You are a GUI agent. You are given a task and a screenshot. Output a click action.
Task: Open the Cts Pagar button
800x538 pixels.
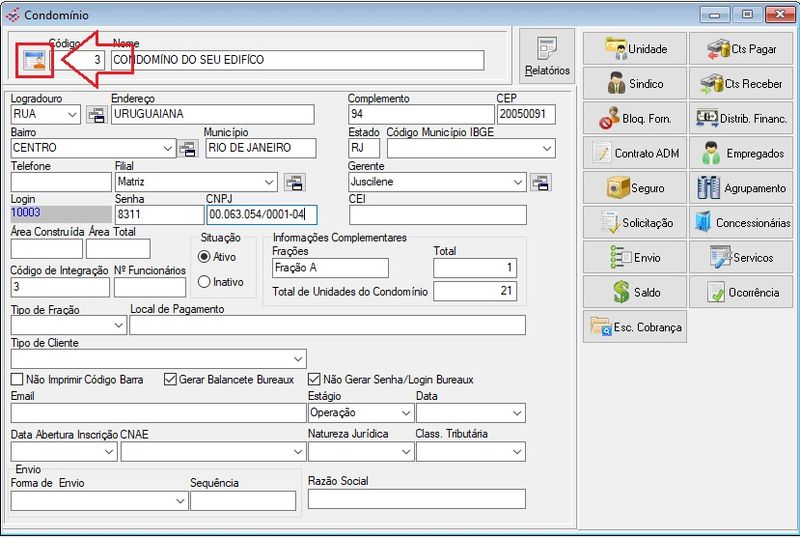pos(740,49)
